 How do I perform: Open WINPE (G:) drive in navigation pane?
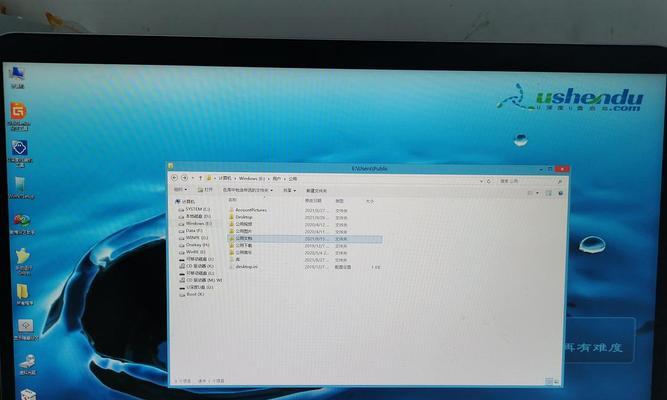194,238
